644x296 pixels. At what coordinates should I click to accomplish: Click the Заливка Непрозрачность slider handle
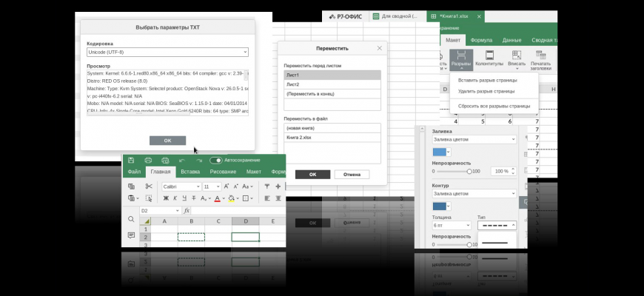point(469,171)
